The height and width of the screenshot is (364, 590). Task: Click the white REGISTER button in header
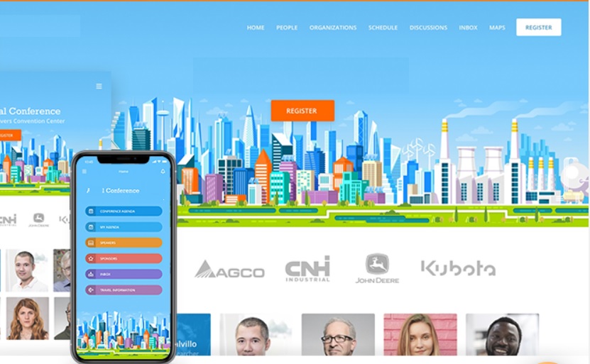(x=538, y=27)
